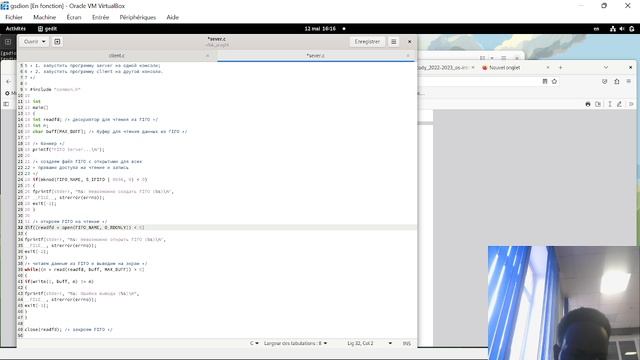Bookmark page with the star icon
The width and height of the screenshot is (640, 360).
point(554,81)
